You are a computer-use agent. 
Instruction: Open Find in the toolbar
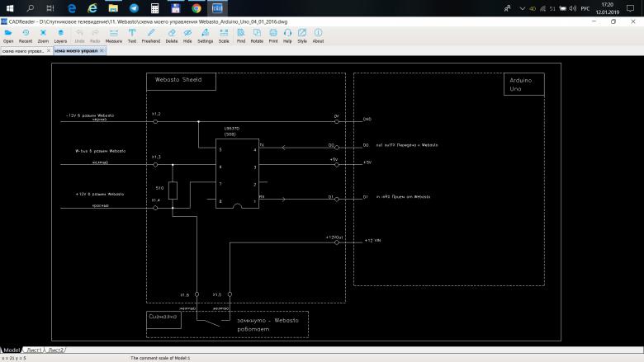(241, 35)
